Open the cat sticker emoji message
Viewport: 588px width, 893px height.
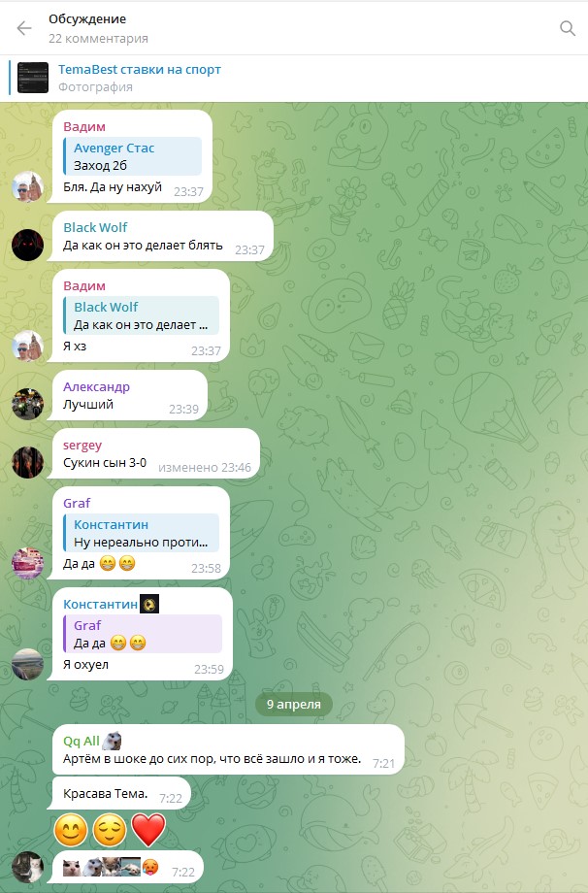point(127,867)
